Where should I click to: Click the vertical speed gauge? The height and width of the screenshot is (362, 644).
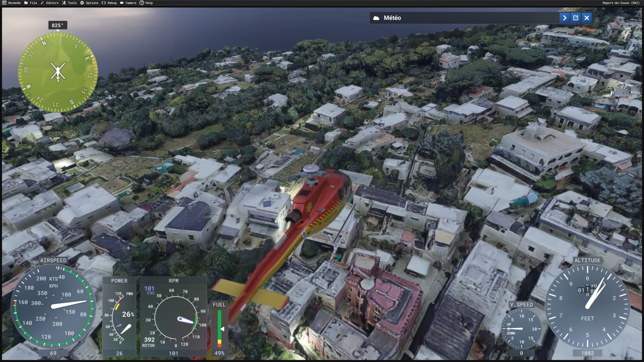[x=521, y=328]
